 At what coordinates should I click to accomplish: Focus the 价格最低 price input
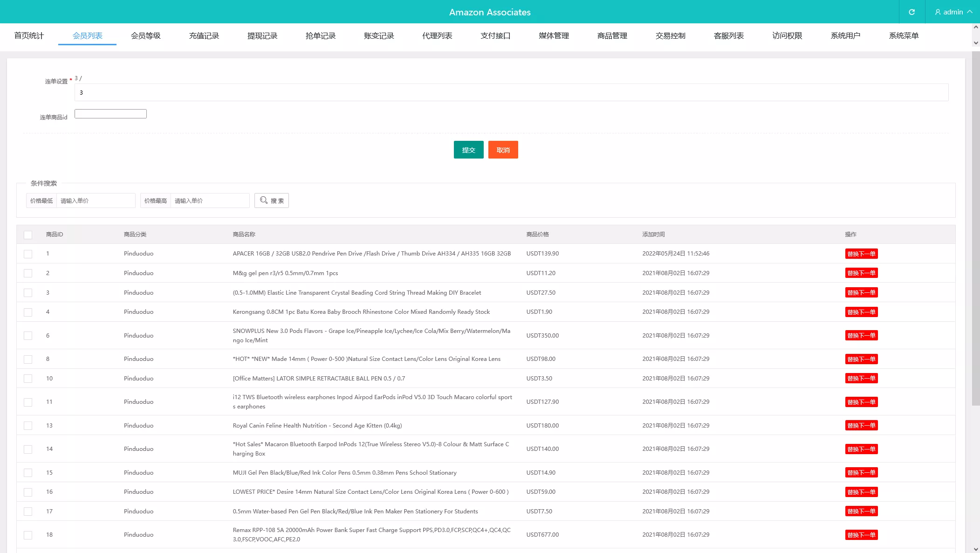(x=96, y=200)
